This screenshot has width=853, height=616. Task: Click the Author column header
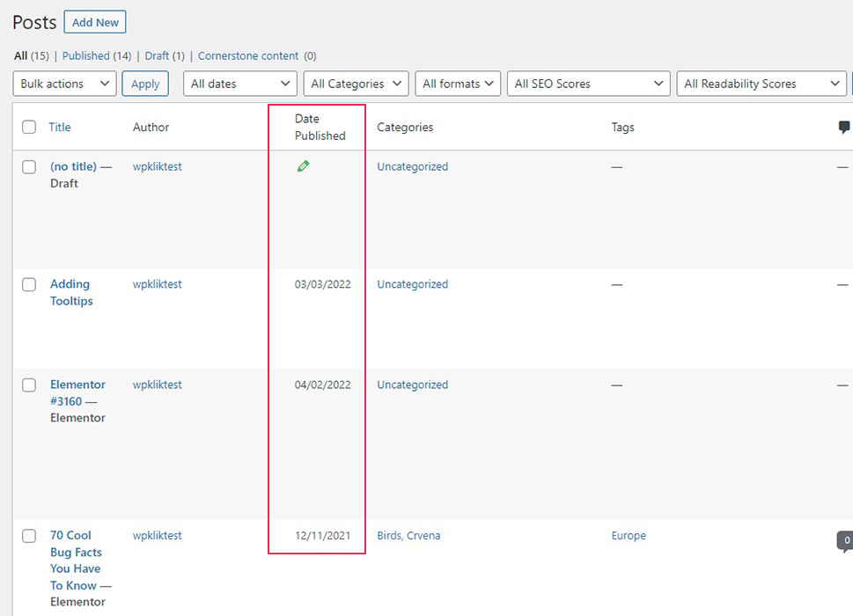[151, 128]
